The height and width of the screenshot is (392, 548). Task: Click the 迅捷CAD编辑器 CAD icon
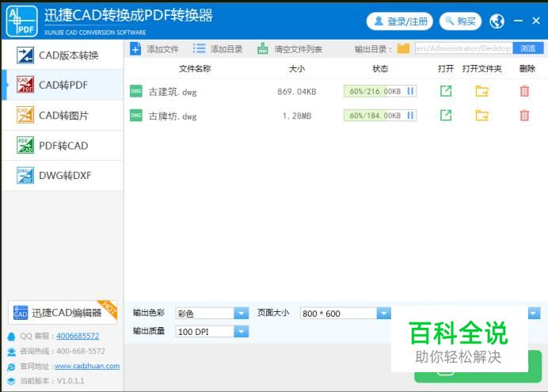[x=21, y=313]
